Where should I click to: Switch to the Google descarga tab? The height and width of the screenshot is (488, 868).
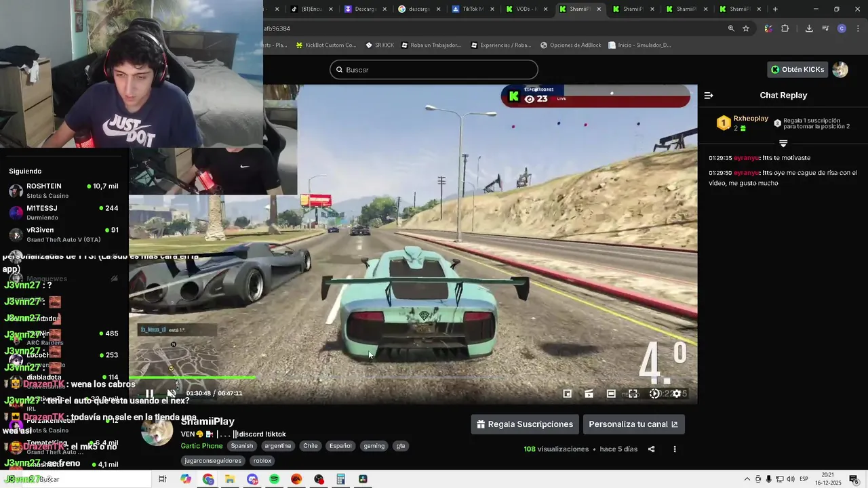pos(418,9)
